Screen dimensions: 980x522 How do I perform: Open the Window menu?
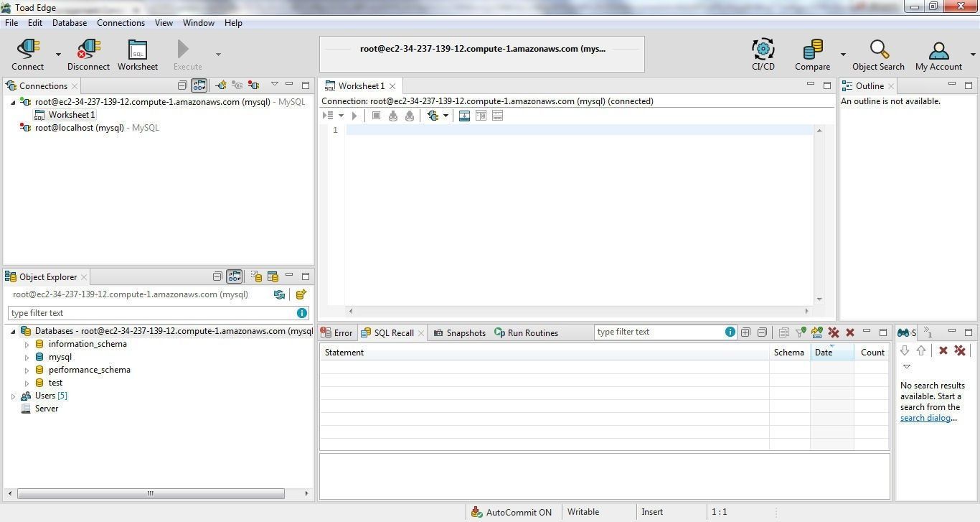coord(198,23)
